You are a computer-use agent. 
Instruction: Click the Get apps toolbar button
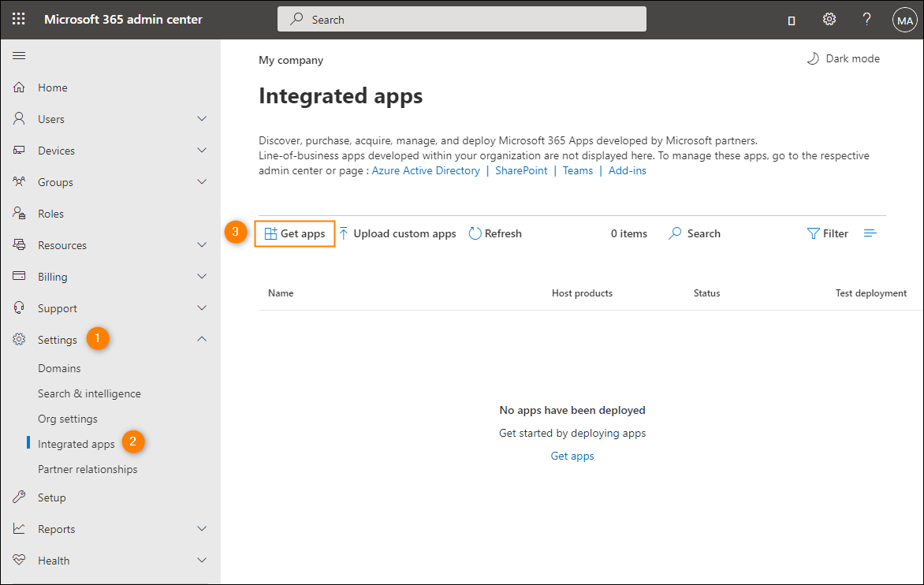click(295, 233)
